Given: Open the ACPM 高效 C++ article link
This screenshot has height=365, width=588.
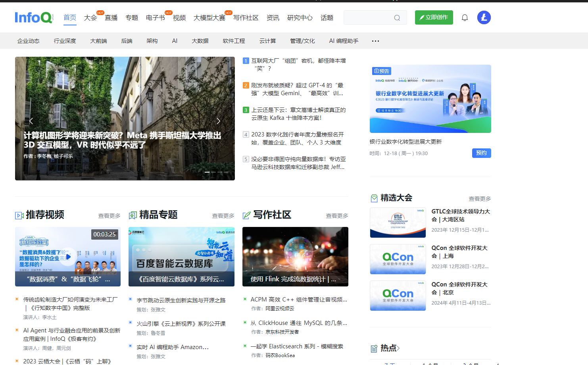Looking at the screenshot, I should (x=299, y=300).
